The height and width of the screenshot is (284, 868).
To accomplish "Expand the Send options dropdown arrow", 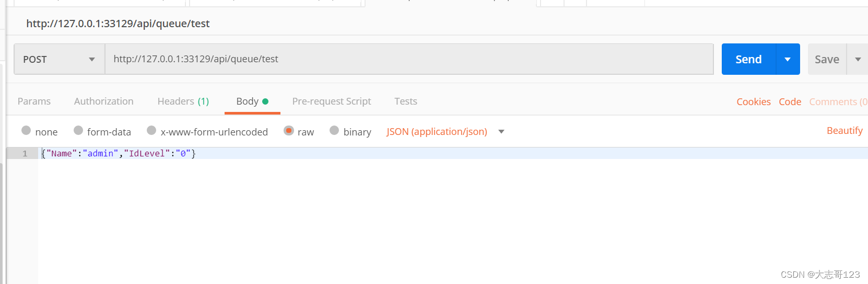I will point(788,59).
